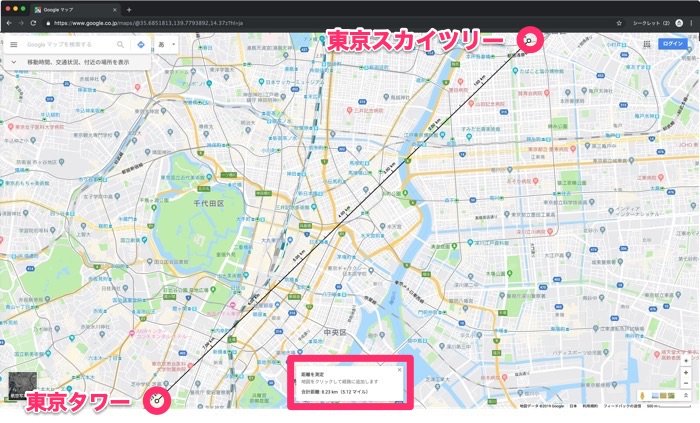Switch to the satellite view thumbnail
Viewport: 700px width, 423px height.
(x=22, y=386)
